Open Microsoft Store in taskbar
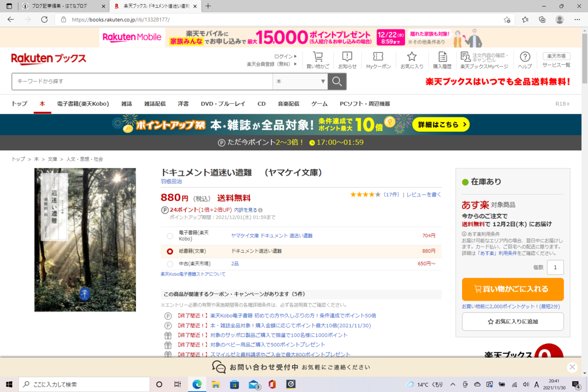The image size is (588, 392). point(234,384)
